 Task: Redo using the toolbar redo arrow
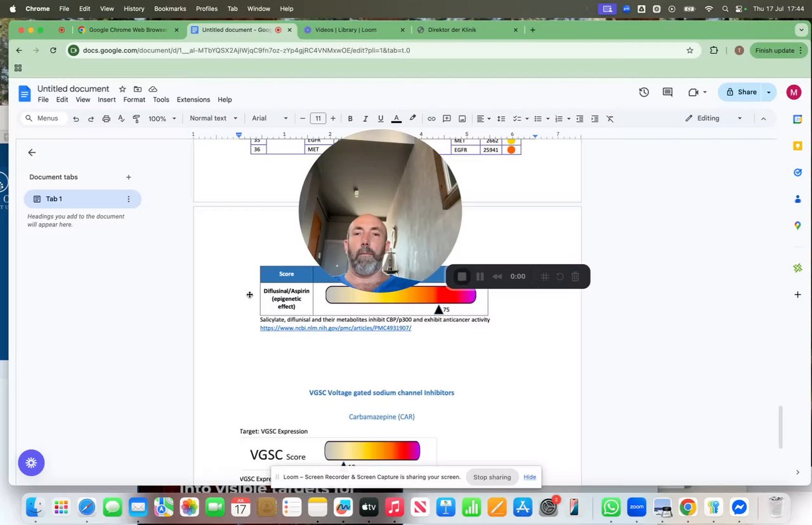point(91,119)
